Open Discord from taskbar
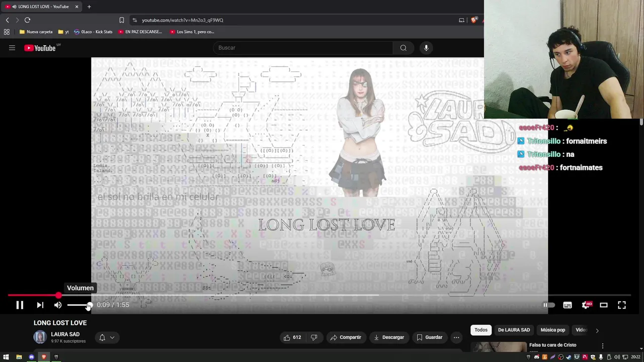Image resolution: width=644 pixels, height=362 pixels. [31, 357]
